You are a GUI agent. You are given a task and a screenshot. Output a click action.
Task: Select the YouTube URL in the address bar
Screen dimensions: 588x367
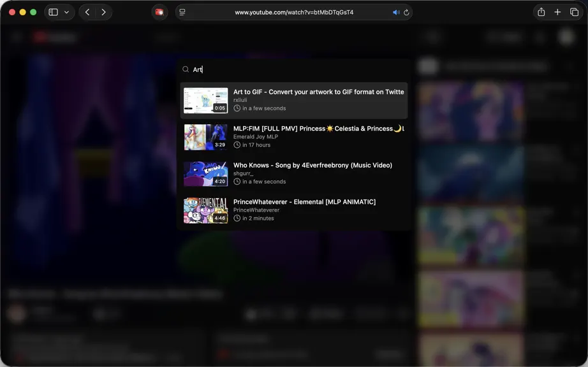[294, 12]
